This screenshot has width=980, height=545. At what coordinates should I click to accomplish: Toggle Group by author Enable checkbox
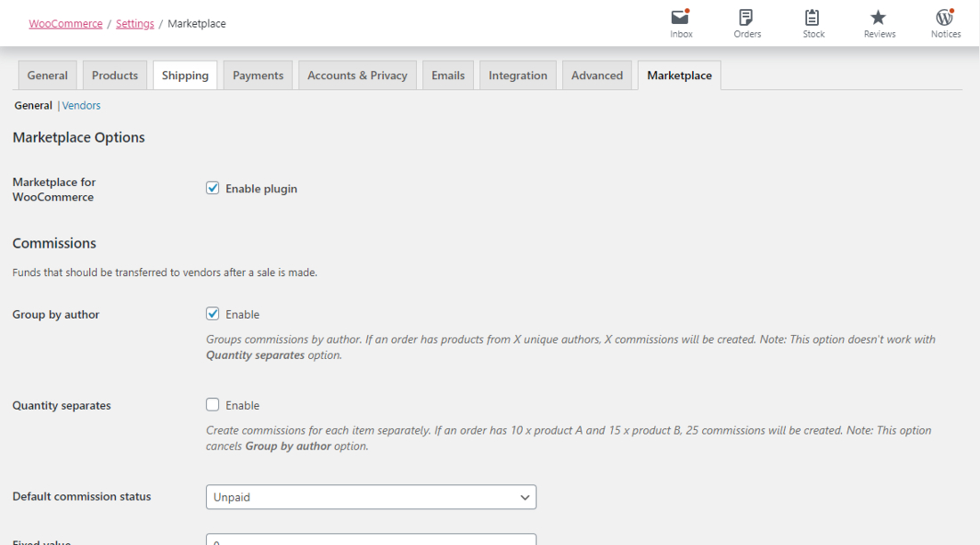[213, 313]
